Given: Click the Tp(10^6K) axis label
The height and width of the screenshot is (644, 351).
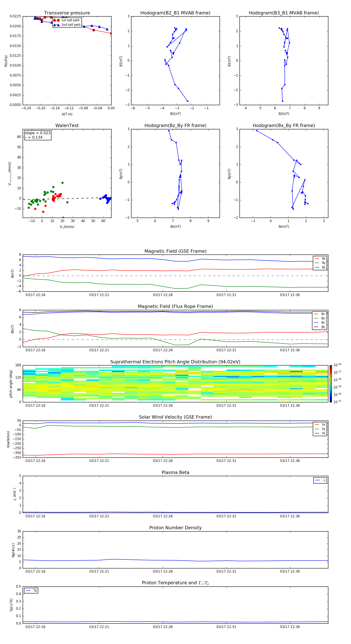Looking at the screenshot, I should pos(11,605).
